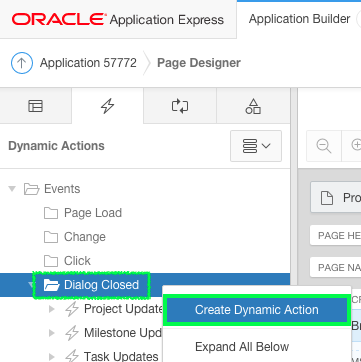Choose Expand All Below menu item
The height and width of the screenshot is (362, 361).
click(242, 347)
